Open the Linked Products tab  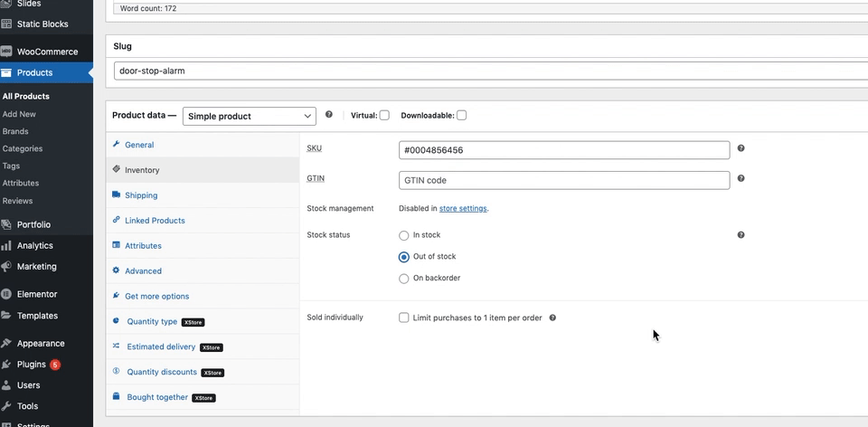(155, 221)
